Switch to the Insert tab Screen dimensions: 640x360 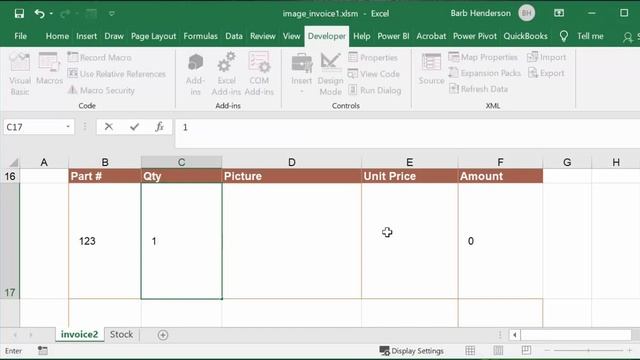coord(87,36)
